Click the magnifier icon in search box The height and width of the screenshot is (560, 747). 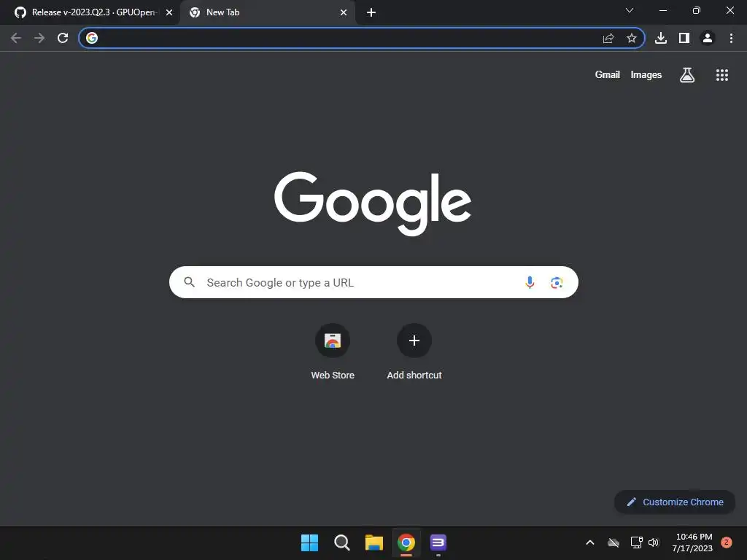[189, 282]
